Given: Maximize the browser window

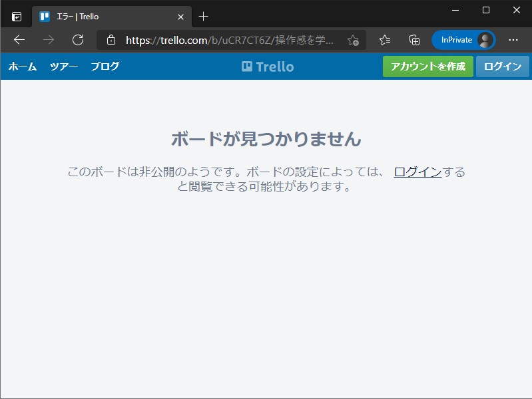Looking at the screenshot, I should pyautogui.click(x=486, y=10).
